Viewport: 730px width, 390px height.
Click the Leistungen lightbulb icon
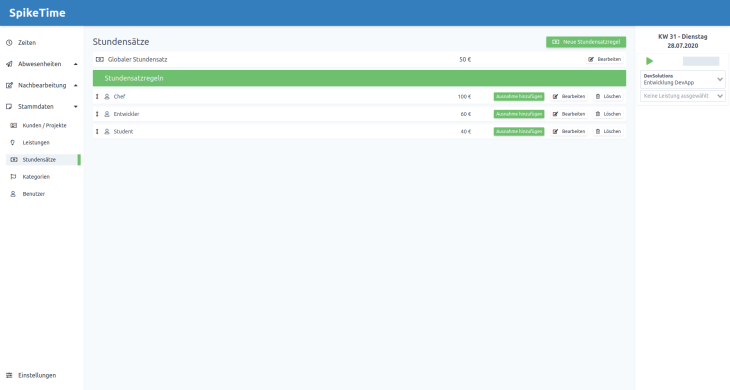coord(13,143)
